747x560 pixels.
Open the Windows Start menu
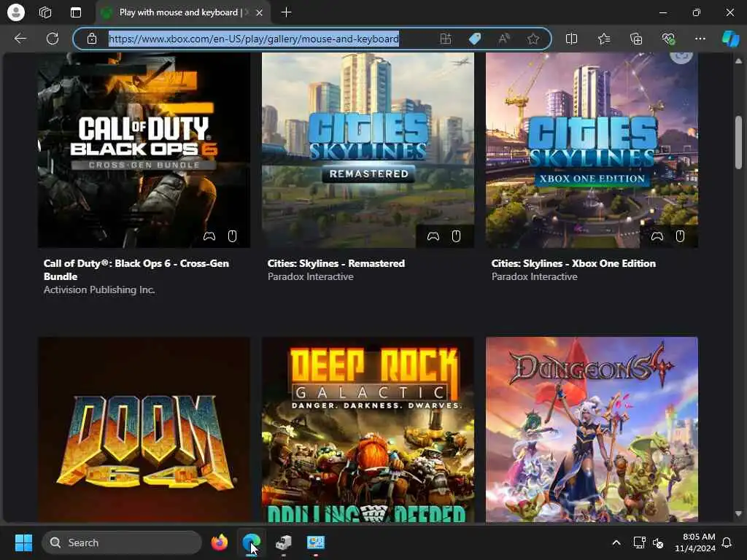coord(23,542)
